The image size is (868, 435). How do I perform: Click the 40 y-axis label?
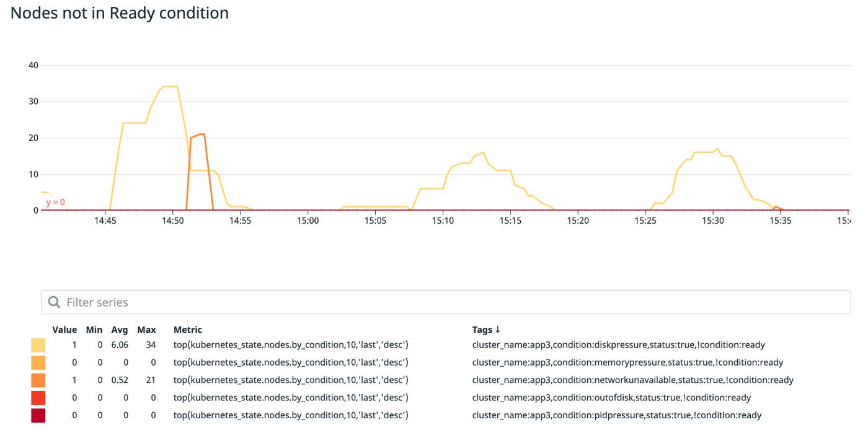tap(33, 65)
